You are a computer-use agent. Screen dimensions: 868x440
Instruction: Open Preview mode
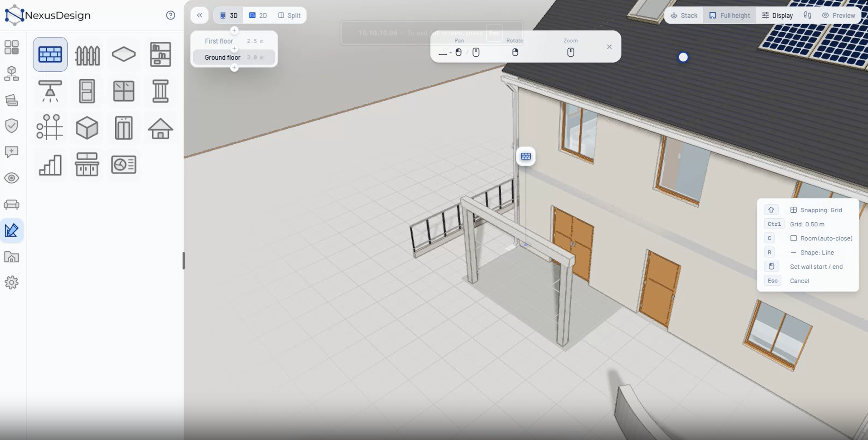(838, 15)
